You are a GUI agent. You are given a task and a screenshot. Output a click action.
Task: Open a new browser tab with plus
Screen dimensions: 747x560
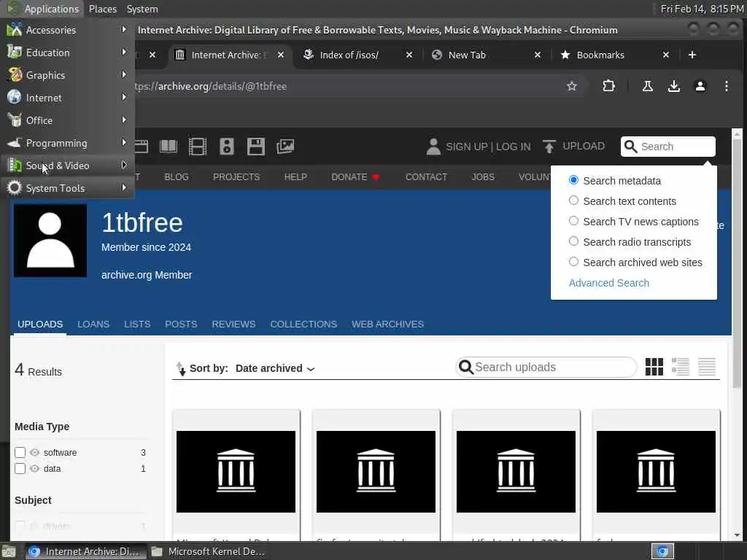coord(692,55)
